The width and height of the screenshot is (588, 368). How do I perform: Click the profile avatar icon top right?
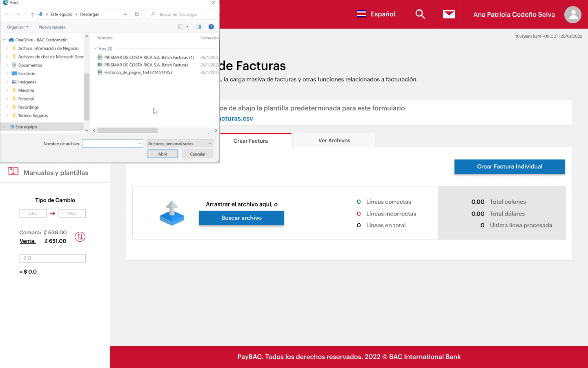point(572,14)
